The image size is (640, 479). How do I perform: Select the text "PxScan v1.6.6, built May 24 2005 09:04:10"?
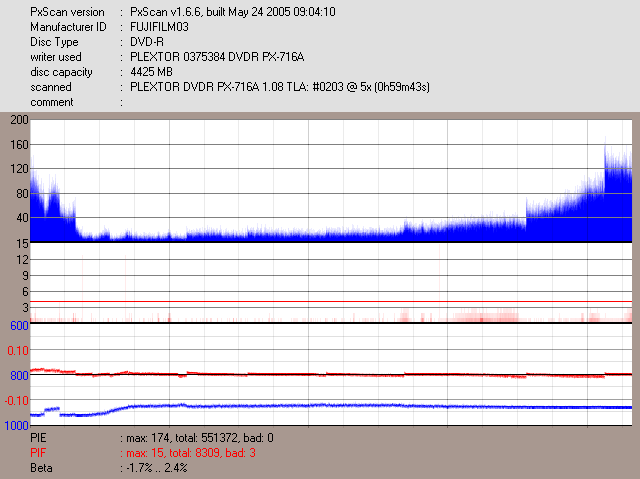pos(233,12)
